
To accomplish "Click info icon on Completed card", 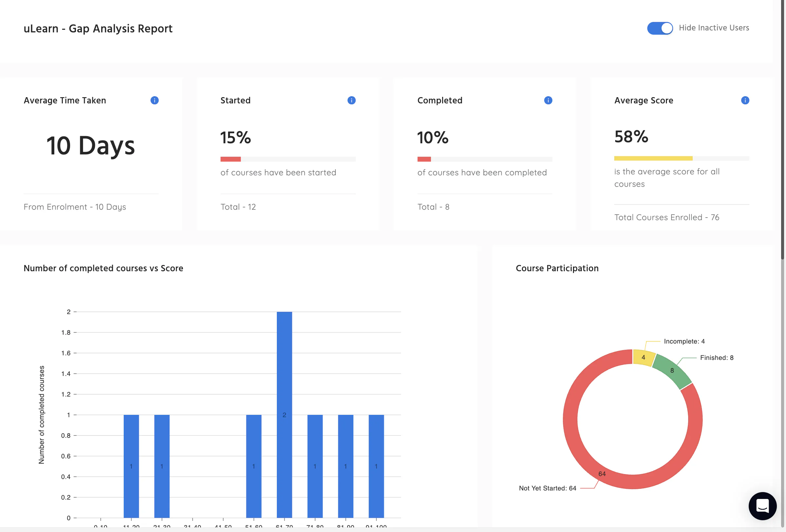I will (548, 100).
